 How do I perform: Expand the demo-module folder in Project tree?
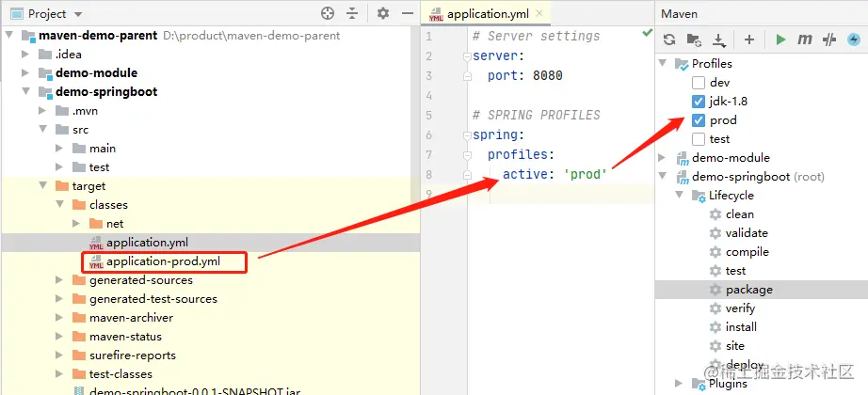coord(25,73)
